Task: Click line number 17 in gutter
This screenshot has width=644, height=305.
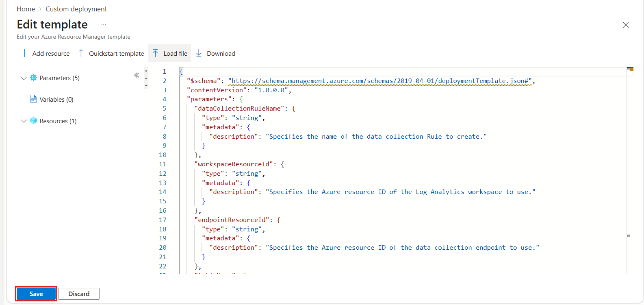Action: (163, 220)
